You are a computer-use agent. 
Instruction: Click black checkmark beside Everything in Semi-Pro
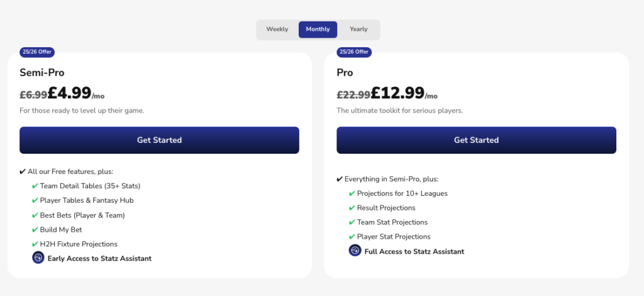point(340,179)
